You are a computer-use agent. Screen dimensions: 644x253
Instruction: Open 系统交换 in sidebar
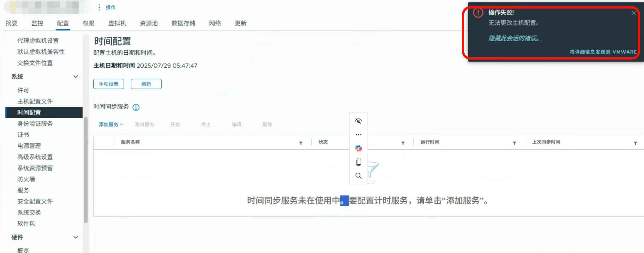coord(29,213)
